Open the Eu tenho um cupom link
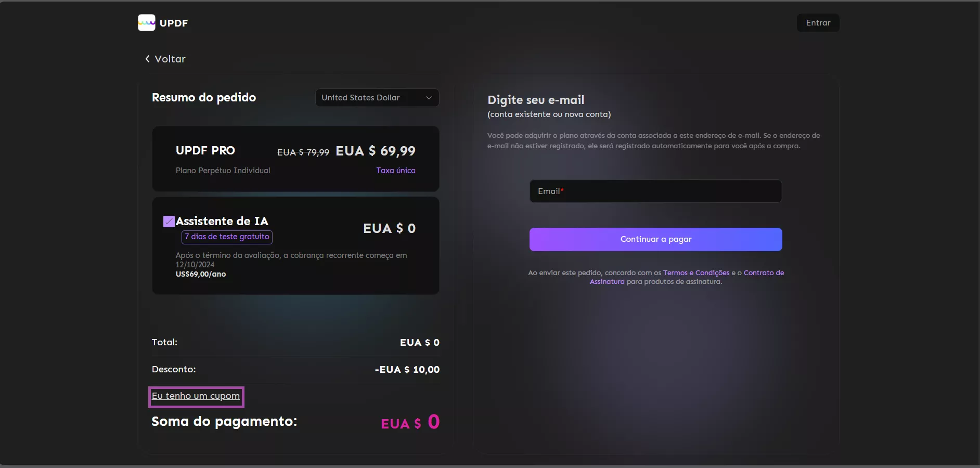Viewport: 980px width, 468px height. (x=196, y=396)
